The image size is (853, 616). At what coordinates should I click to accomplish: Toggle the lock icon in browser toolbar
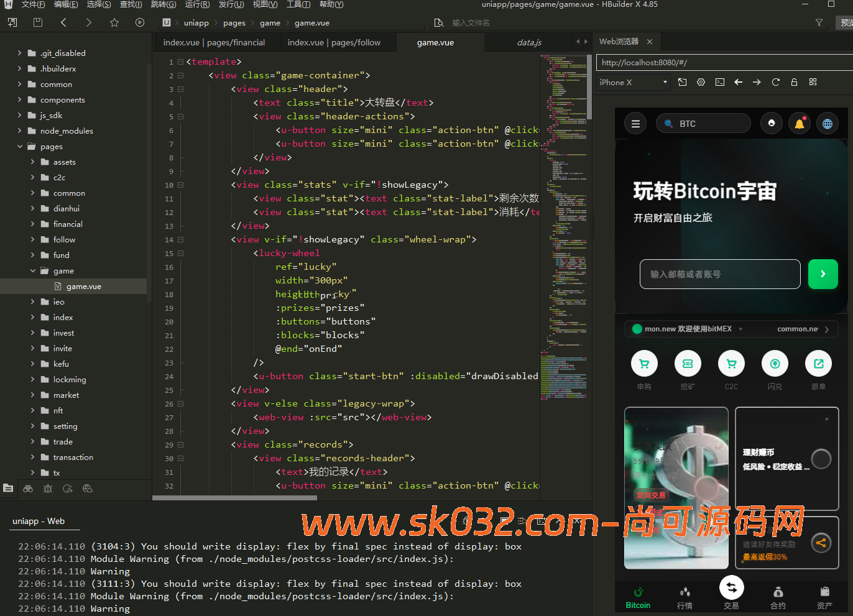794,82
